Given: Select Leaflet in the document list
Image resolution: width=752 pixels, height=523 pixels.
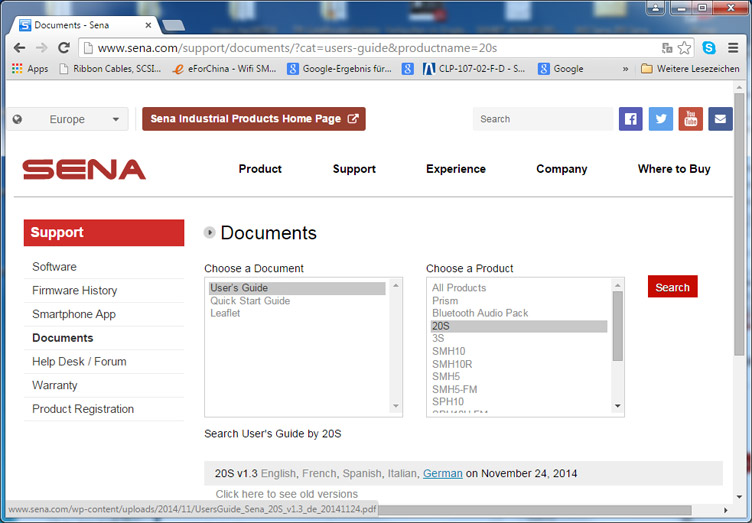Looking at the screenshot, I should pos(225,314).
